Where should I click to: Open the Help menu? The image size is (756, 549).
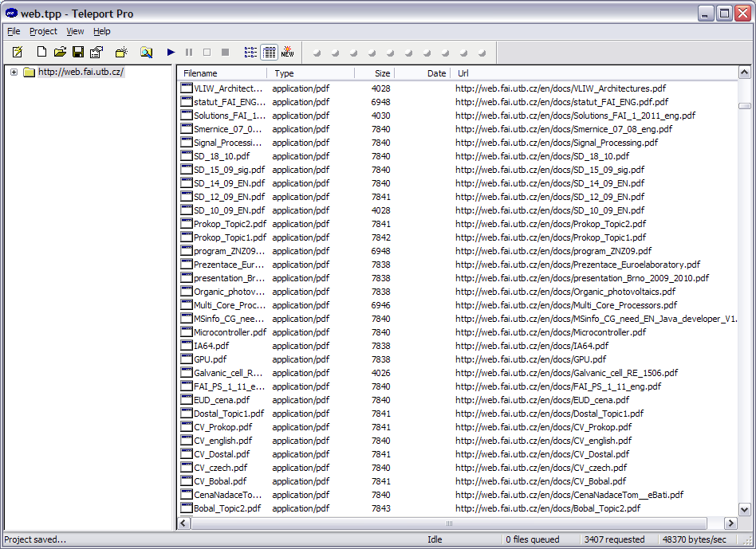click(102, 31)
